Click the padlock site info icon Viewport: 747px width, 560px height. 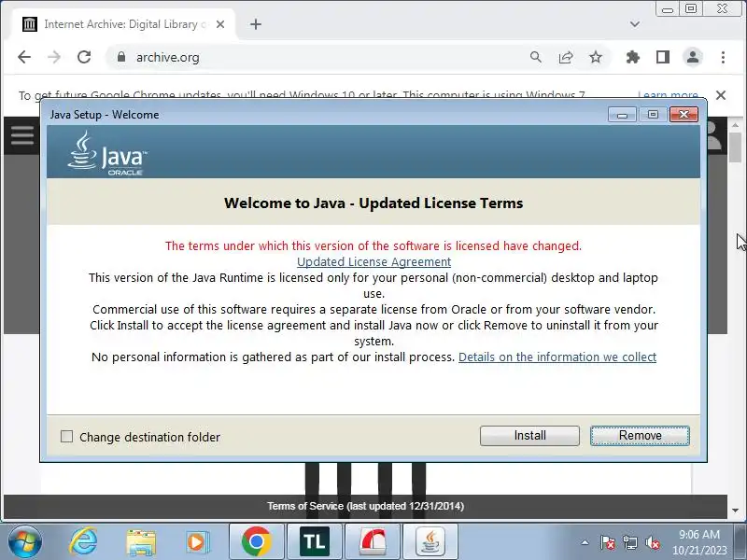tap(121, 57)
